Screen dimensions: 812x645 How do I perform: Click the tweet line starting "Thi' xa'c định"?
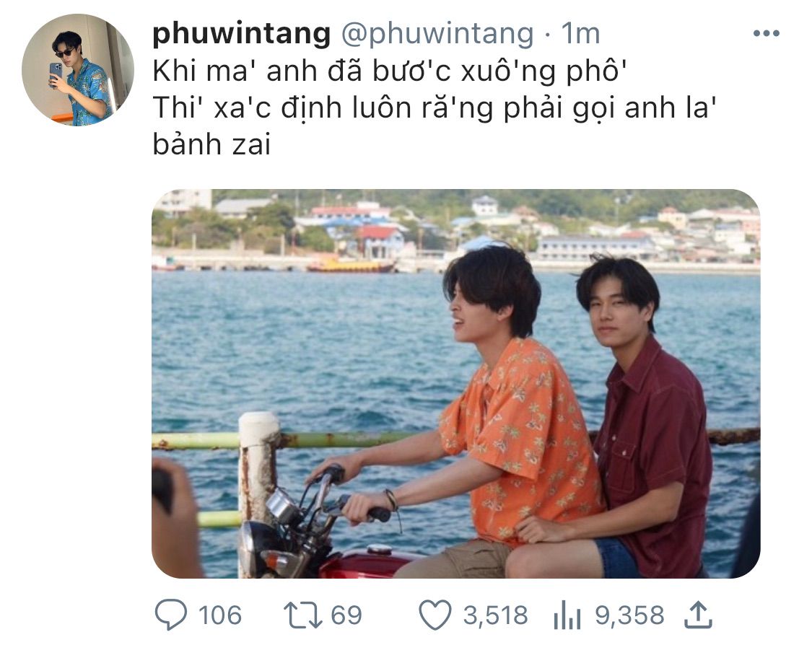click(434, 108)
